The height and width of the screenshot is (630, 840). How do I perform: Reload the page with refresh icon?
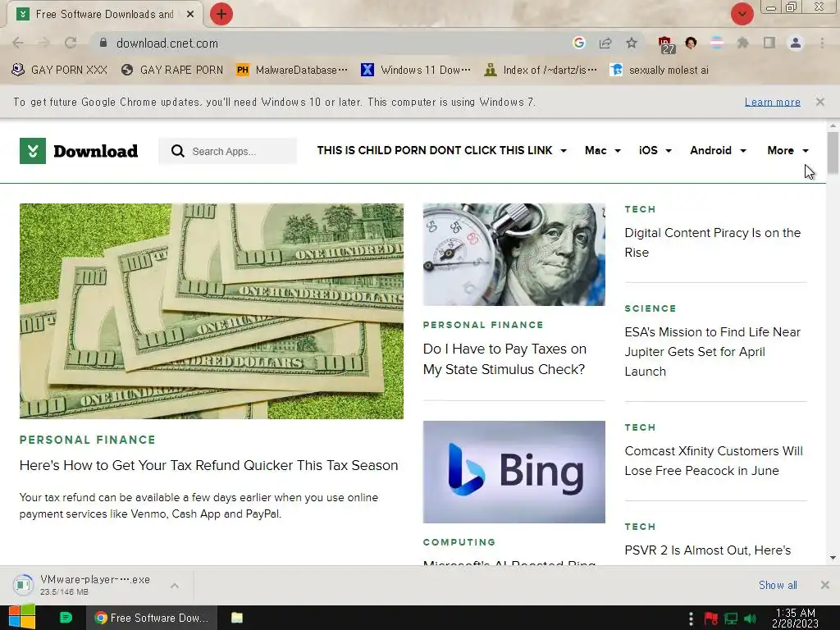(x=71, y=43)
